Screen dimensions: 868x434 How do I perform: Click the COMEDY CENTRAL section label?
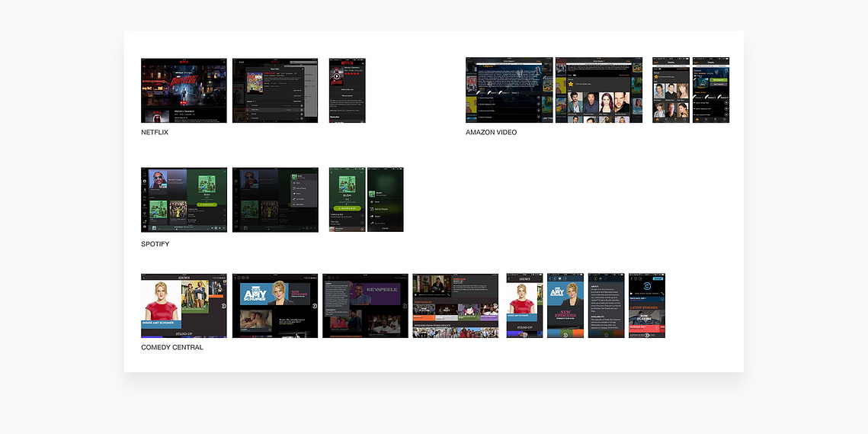coord(172,348)
